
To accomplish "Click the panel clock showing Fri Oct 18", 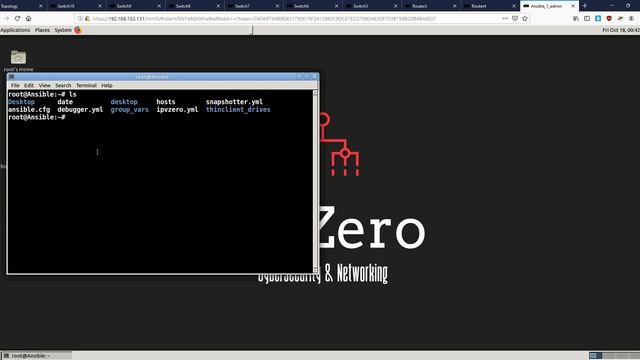I will 621,30.
